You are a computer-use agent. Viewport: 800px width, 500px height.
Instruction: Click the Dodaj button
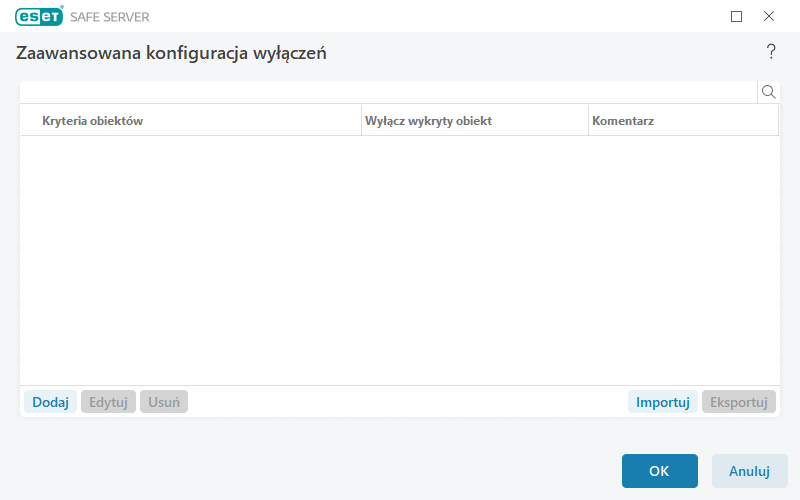(x=51, y=402)
